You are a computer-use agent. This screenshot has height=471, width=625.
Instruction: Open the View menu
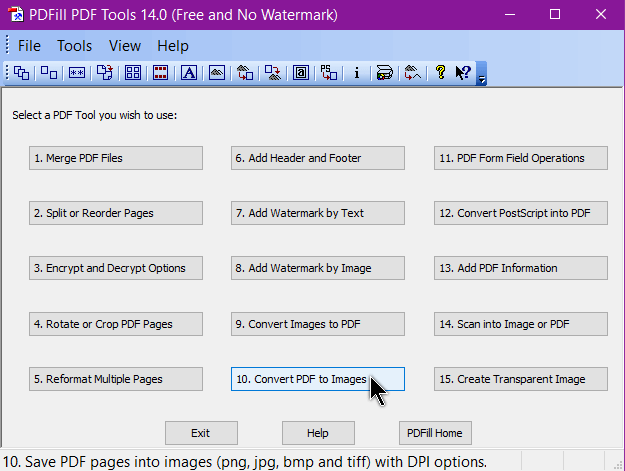pyautogui.click(x=125, y=46)
